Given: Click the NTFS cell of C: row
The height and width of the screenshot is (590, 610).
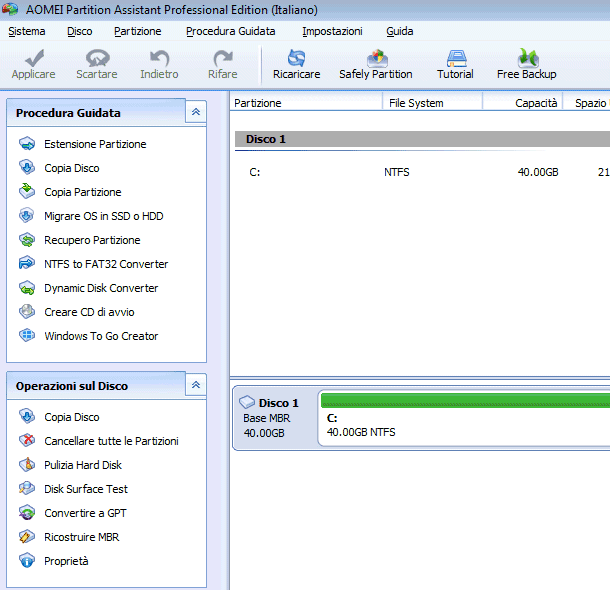Looking at the screenshot, I should (397, 172).
